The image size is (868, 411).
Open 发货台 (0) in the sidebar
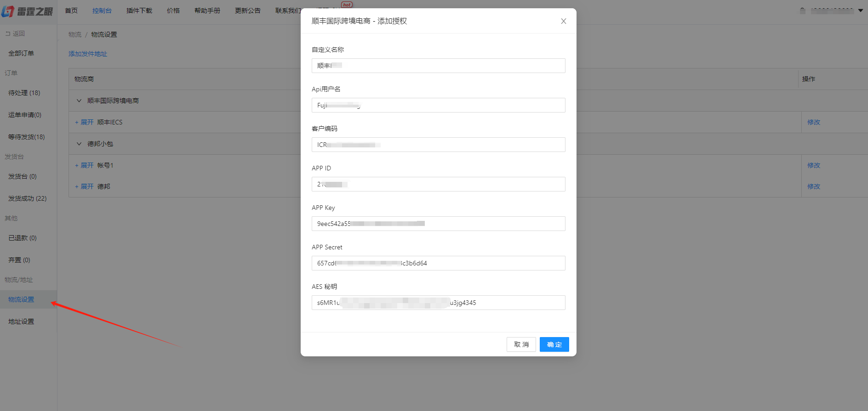pos(23,176)
